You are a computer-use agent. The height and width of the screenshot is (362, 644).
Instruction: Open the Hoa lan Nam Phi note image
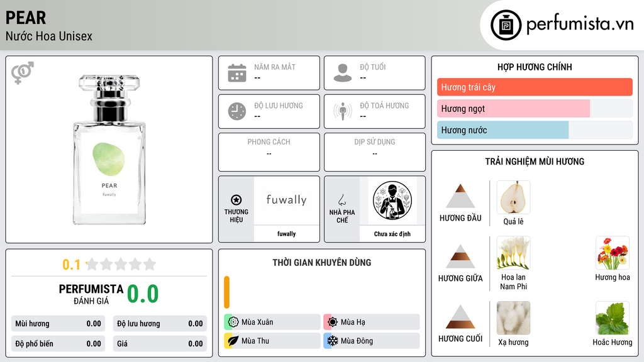pyautogui.click(x=513, y=253)
